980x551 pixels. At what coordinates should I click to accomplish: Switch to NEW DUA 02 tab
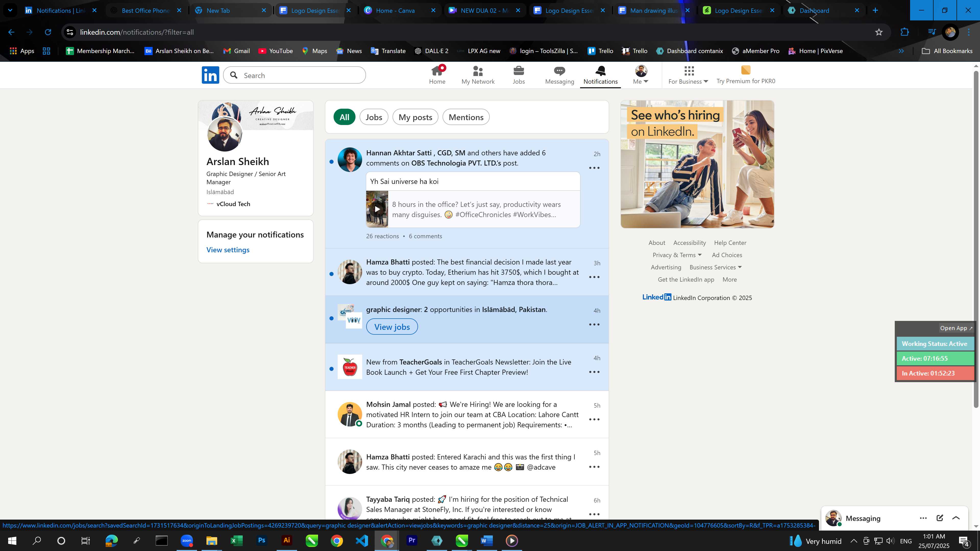coord(485,11)
